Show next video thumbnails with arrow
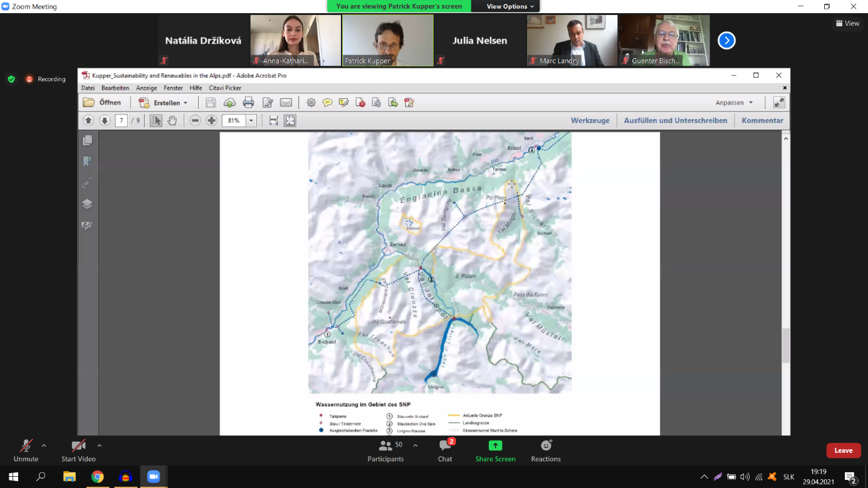Screen dimensions: 868x488 point(726,41)
